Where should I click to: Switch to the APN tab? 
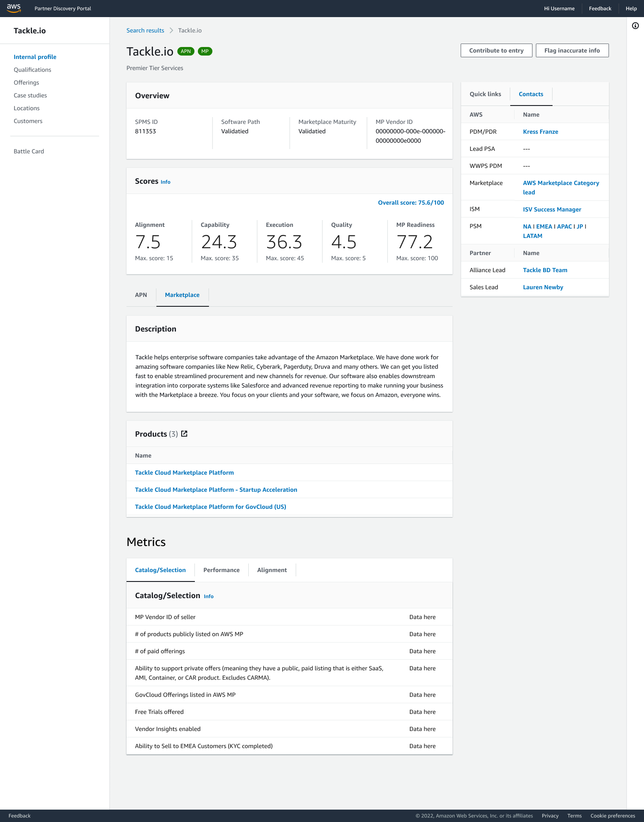(x=141, y=295)
